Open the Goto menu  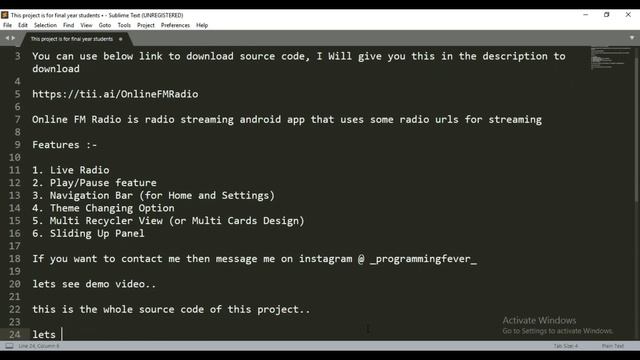point(105,25)
